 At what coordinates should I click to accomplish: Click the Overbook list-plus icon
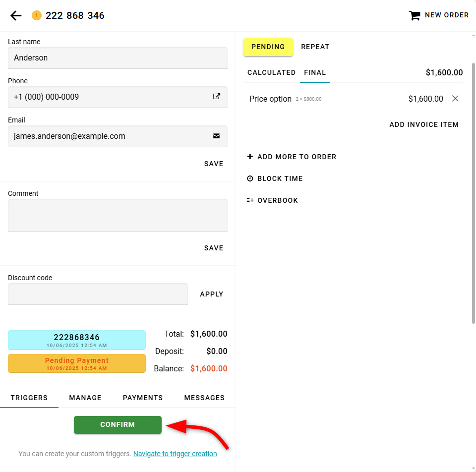(x=250, y=200)
